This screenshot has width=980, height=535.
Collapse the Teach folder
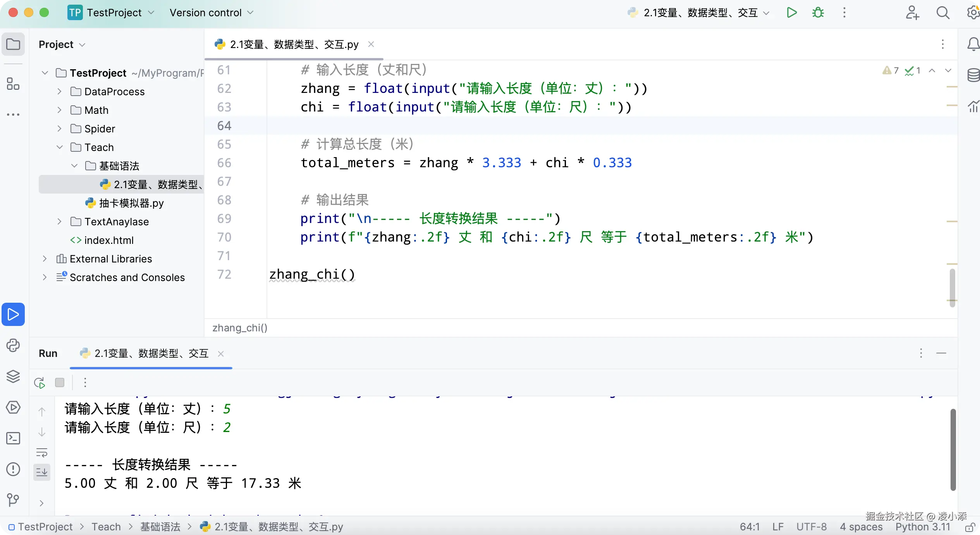(59, 147)
